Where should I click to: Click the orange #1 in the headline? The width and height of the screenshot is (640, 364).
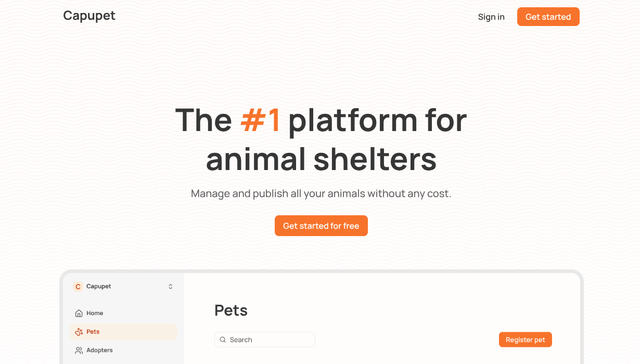pyautogui.click(x=260, y=120)
